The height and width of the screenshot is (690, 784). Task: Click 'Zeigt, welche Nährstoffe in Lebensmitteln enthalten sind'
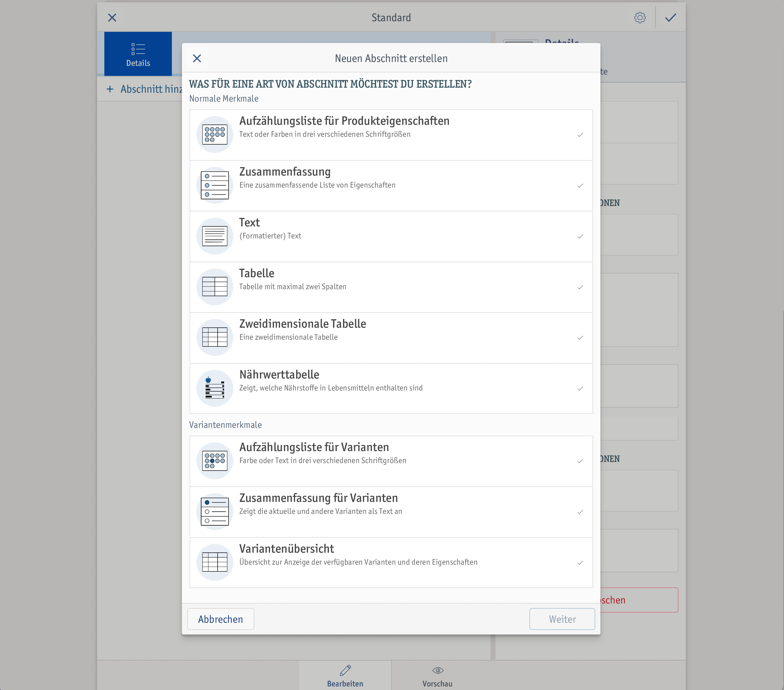tap(331, 388)
